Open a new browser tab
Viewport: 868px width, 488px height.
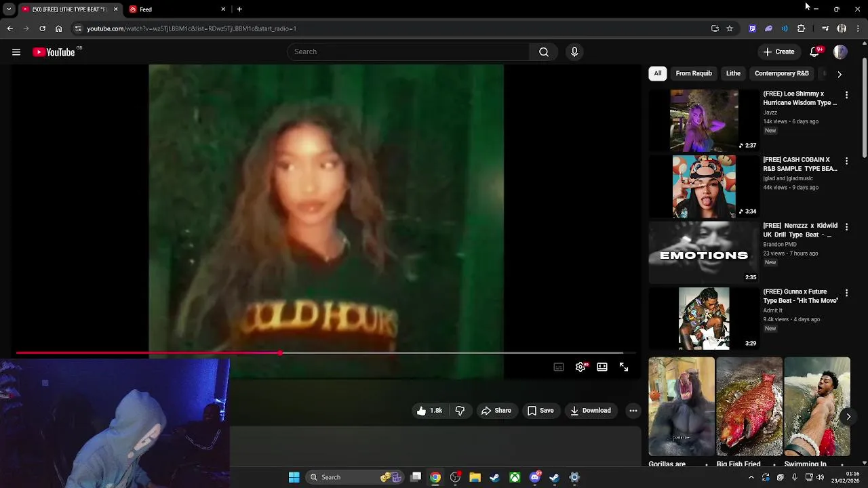pos(239,9)
